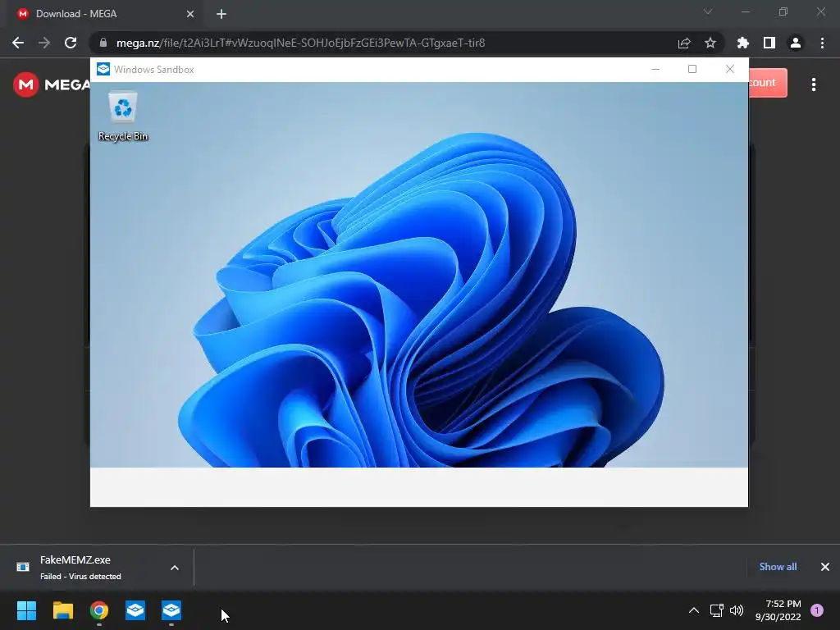Click the address bar URL
840x630 pixels.
click(x=300, y=43)
